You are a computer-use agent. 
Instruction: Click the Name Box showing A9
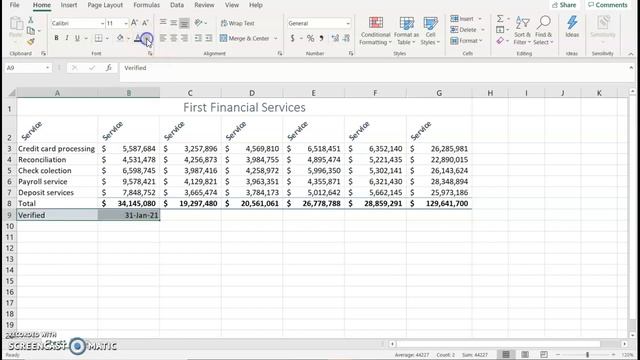28,68
